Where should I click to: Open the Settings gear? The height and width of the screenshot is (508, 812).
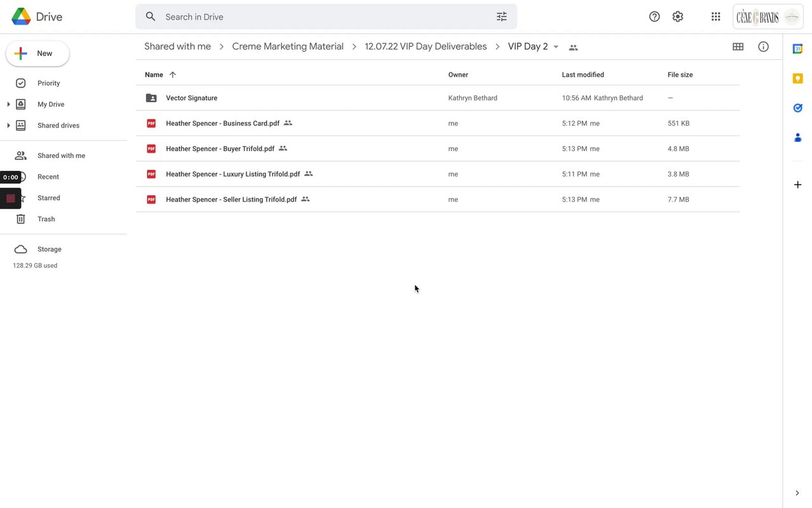pyautogui.click(x=678, y=17)
